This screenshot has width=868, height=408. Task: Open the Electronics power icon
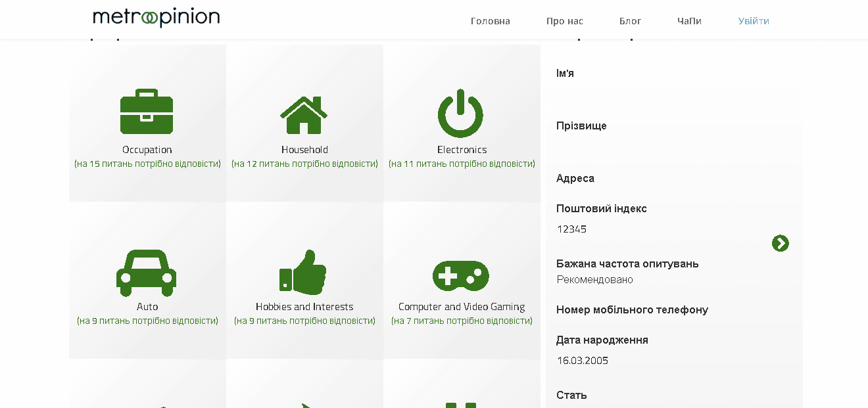coord(460,113)
